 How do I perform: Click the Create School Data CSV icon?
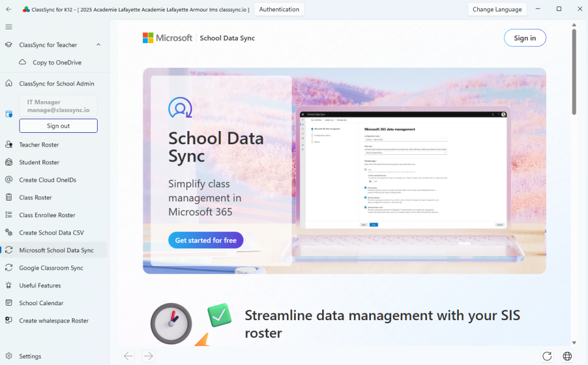point(9,232)
